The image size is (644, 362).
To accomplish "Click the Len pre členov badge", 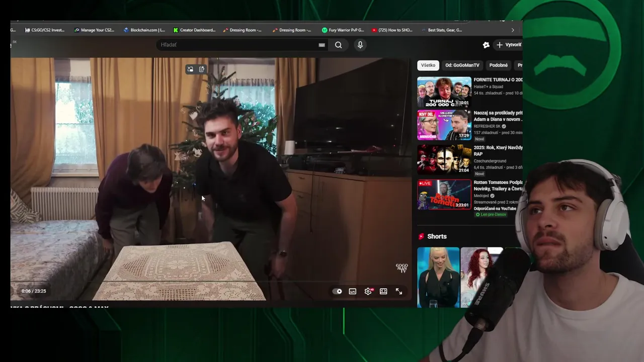I will (491, 215).
